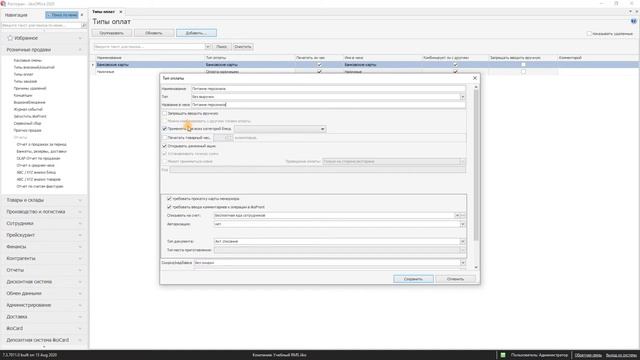The height and width of the screenshot is (360, 640).
Task: Close the Тип оплаты dialog with X
Action: coord(475,78)
